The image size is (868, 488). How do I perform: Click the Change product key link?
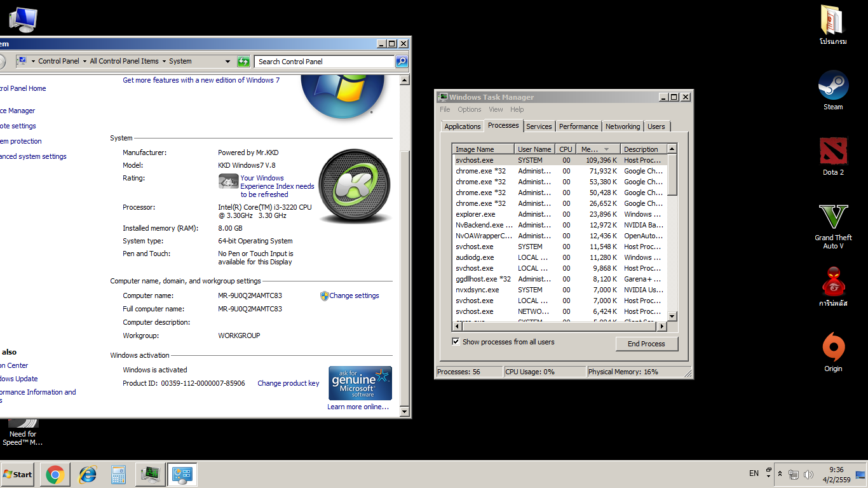tap(288, 383)
